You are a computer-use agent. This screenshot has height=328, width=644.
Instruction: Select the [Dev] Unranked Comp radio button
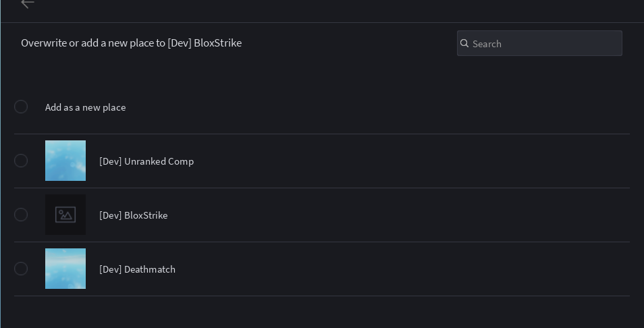click(x=21, y=161)
